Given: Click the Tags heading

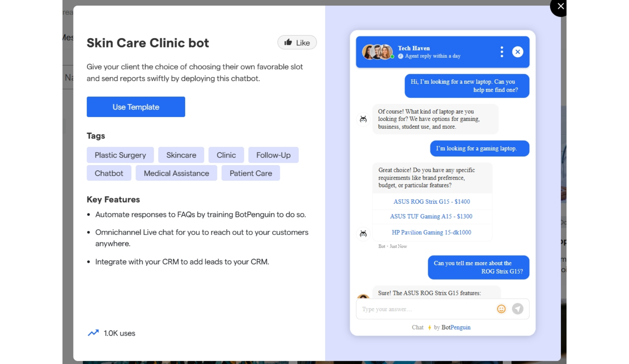Looking at the screenshot, I should click(x=96, y=136).
